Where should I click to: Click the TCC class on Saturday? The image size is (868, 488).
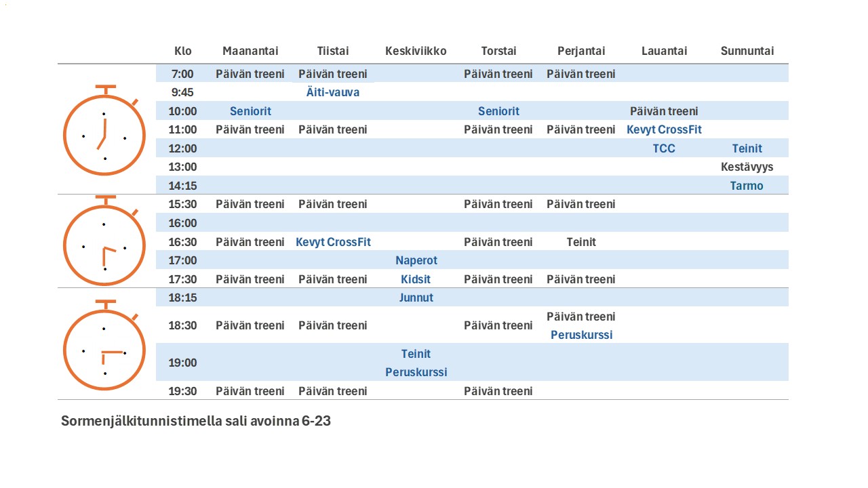[664, 148]
